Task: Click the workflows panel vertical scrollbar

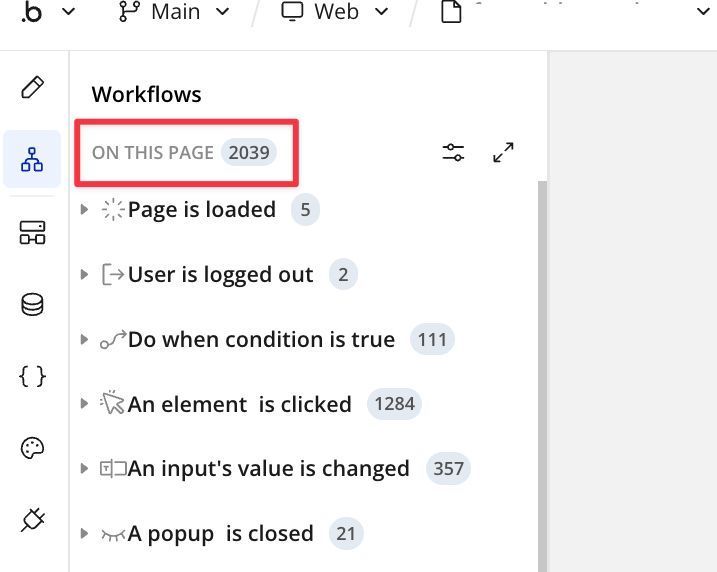Action: coord(542,376)
